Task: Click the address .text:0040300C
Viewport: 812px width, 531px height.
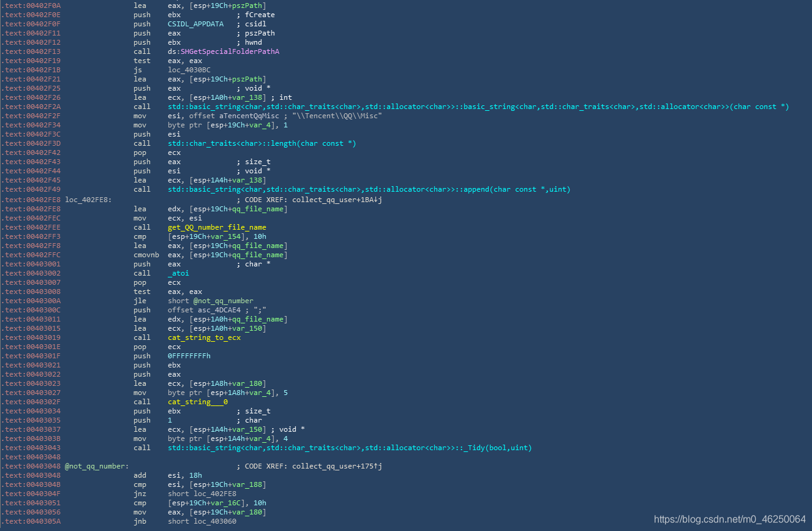Action: click(31, 310)
